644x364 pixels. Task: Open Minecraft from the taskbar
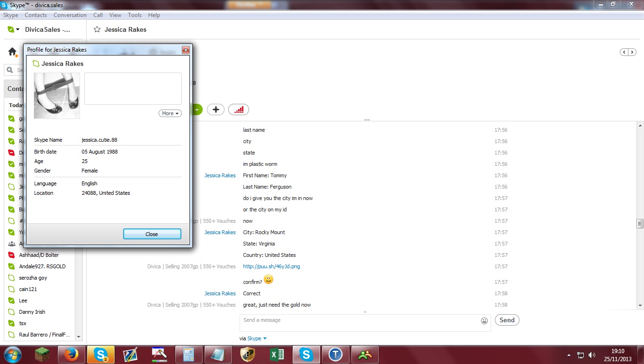(43, 355)
